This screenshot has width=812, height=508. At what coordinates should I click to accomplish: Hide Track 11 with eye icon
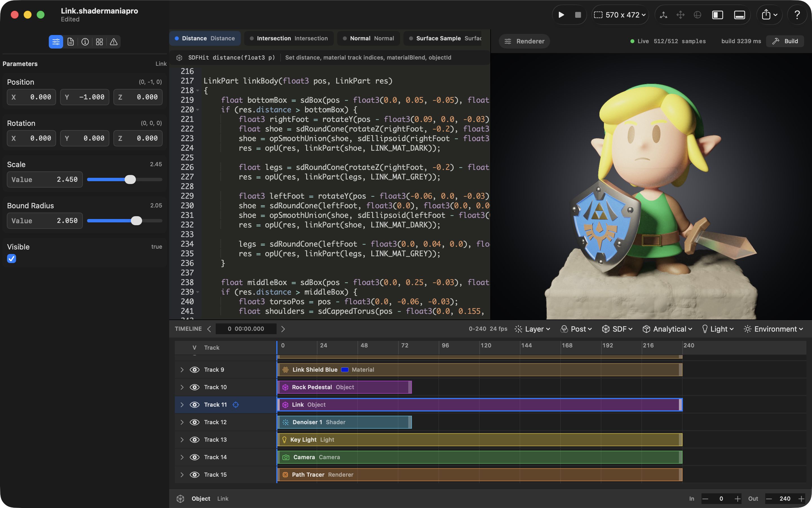tap(195, 404)
